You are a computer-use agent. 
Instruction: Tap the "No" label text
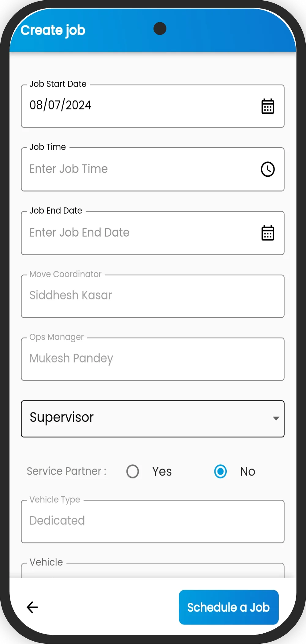(x=248, y=472)
